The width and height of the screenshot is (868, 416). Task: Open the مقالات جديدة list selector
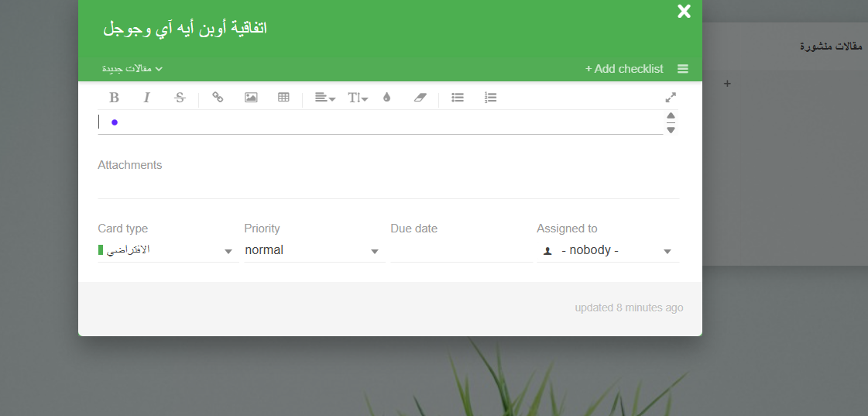pos(132,69)
